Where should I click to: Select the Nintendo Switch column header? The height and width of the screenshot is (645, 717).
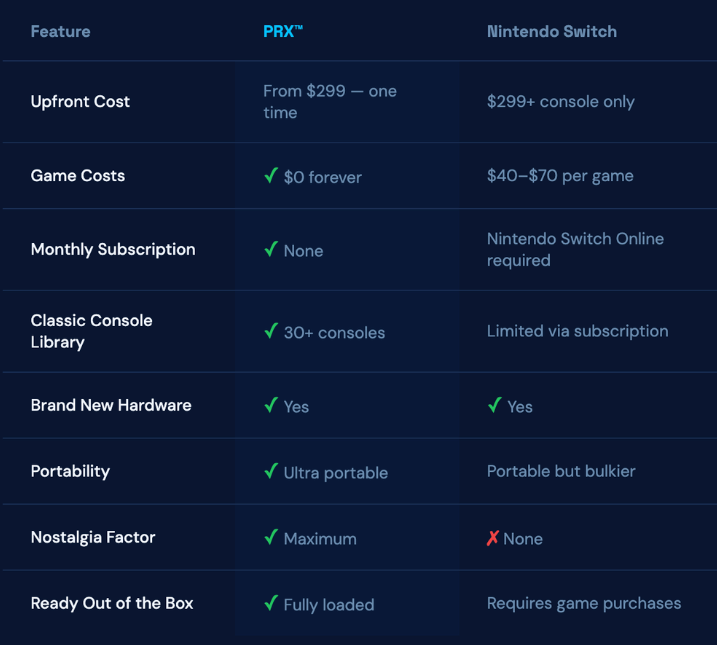(551, 31)
